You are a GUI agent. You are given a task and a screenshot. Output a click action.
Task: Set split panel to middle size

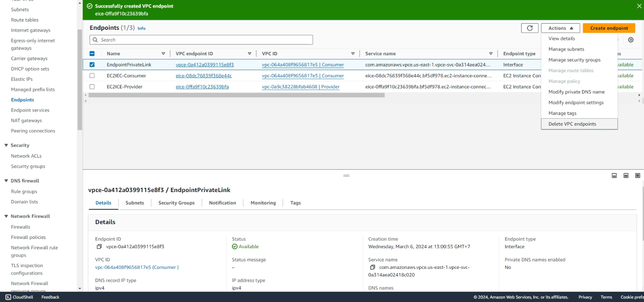[626, 175]
